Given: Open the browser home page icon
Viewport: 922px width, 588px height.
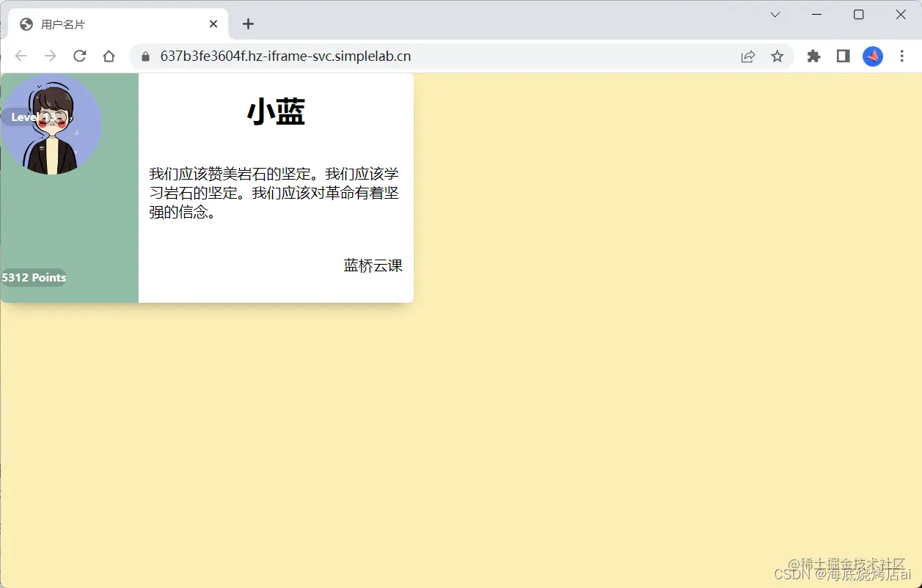Looking at the screenshot, I should pos(109,56).
